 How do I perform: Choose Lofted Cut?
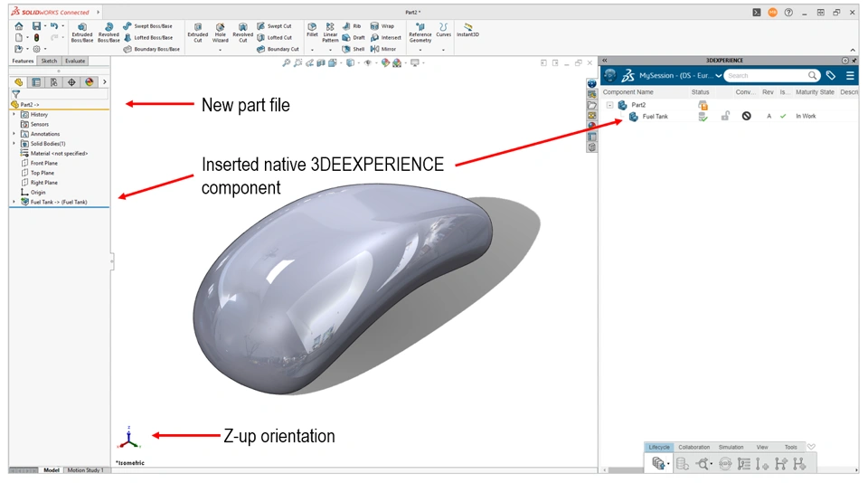click(x=274, y=38)
